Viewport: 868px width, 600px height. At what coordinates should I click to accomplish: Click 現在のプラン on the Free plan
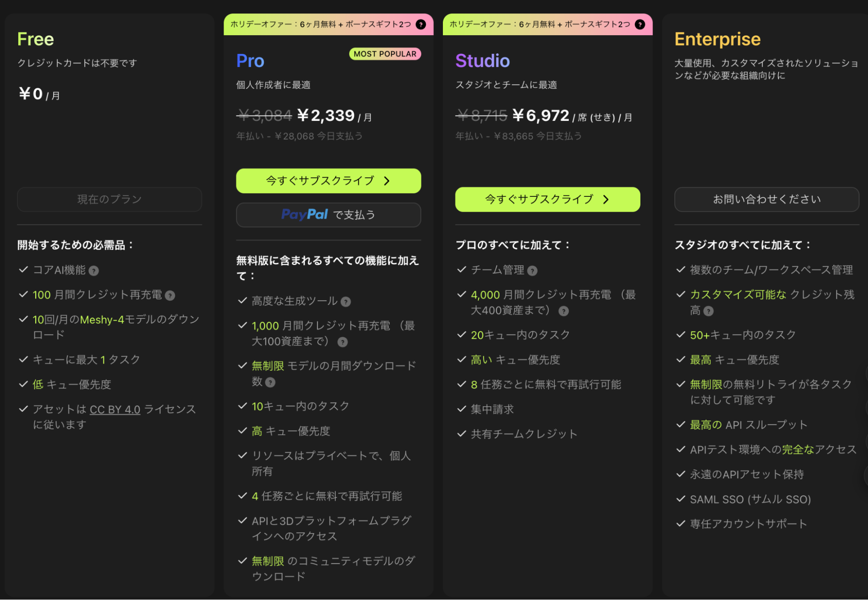[x=109, y=199]
